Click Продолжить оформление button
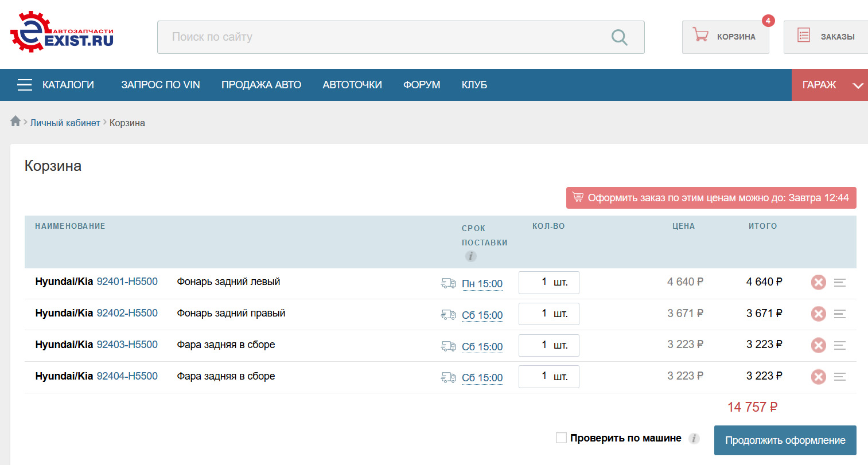 (x=784, y=440)
